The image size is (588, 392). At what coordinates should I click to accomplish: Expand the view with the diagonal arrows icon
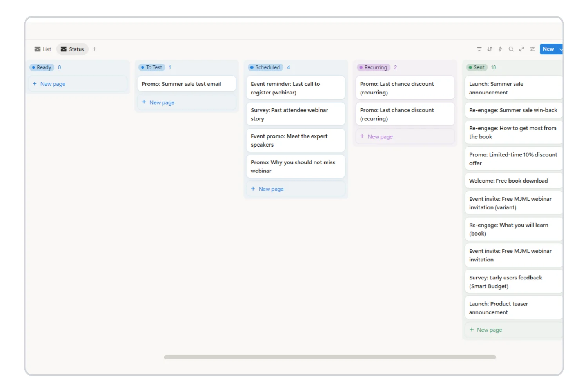[521, 49]
